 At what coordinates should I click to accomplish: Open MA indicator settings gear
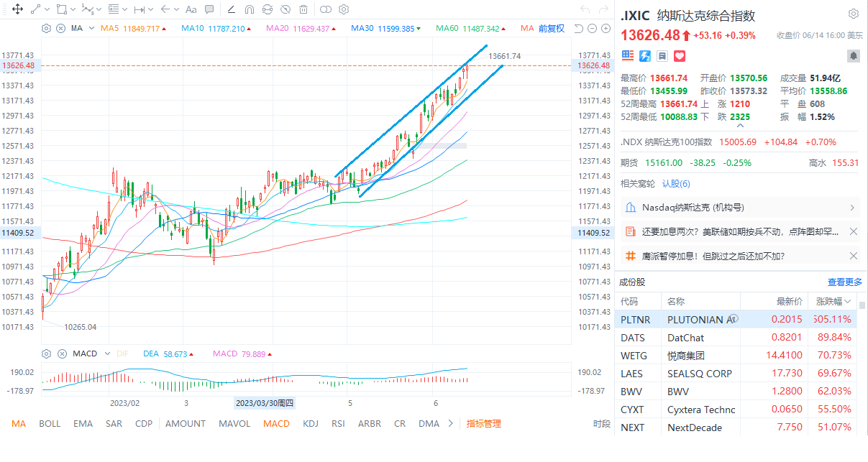tap(47, 28)
